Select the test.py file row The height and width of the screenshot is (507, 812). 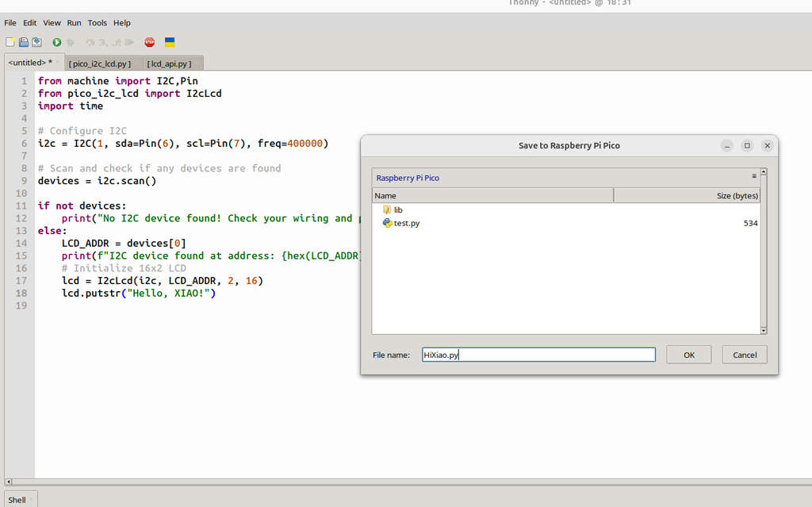pos(566,223)
